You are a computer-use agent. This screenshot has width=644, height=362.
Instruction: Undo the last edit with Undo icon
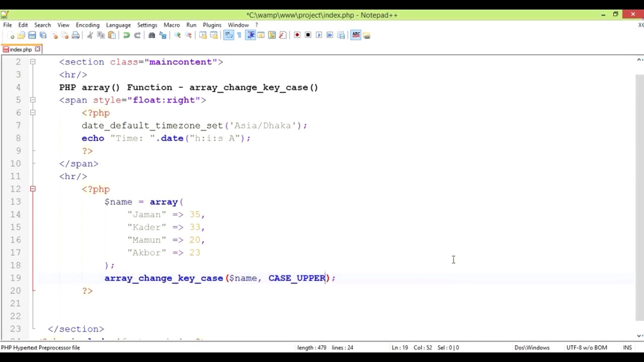click(x=126, y=35)
